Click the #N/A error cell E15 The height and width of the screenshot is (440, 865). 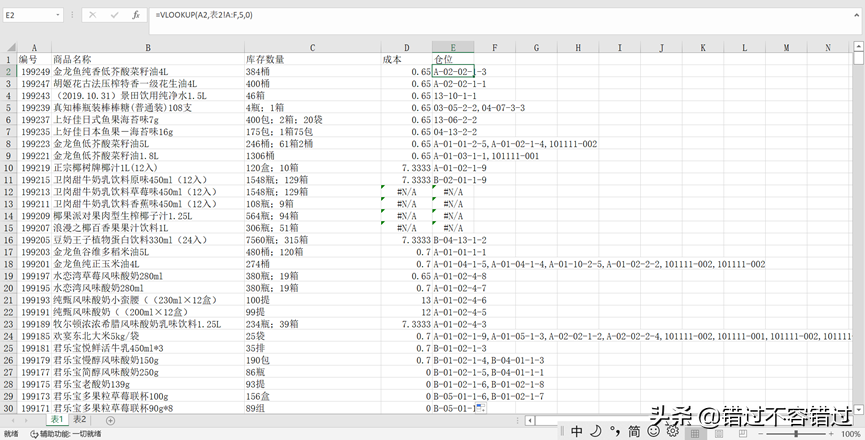point(453,228)
